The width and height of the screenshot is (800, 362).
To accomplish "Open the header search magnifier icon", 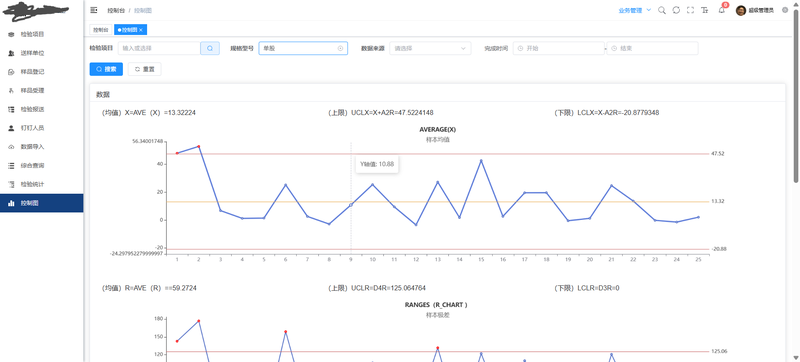I will (662, 10).
